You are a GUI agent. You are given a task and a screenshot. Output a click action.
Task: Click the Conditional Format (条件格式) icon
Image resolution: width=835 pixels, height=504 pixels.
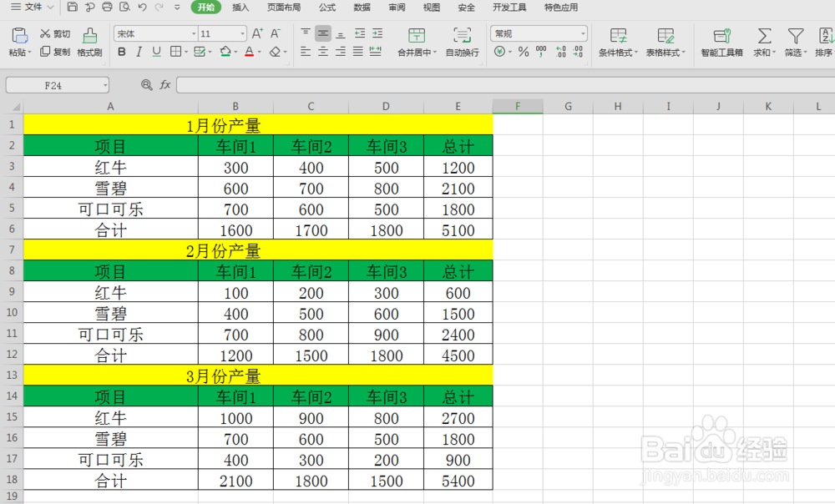tap(618, 36)
